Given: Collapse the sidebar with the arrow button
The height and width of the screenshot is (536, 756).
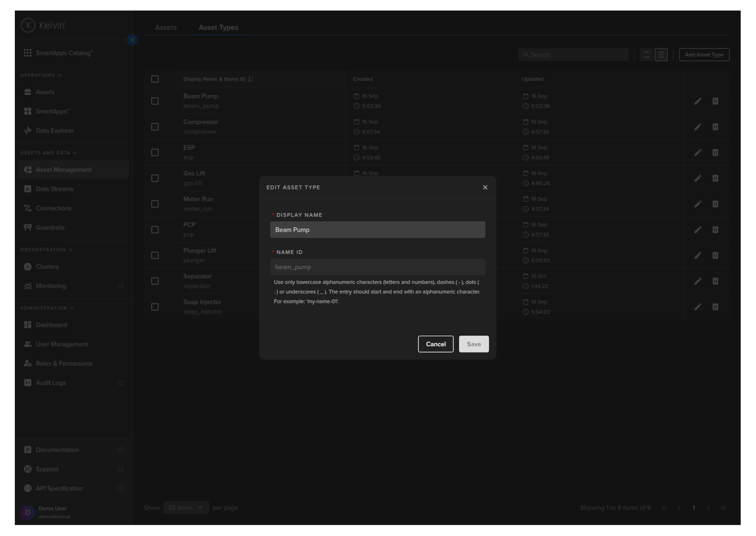Looking at the screenshot, I should pos(133,40).
